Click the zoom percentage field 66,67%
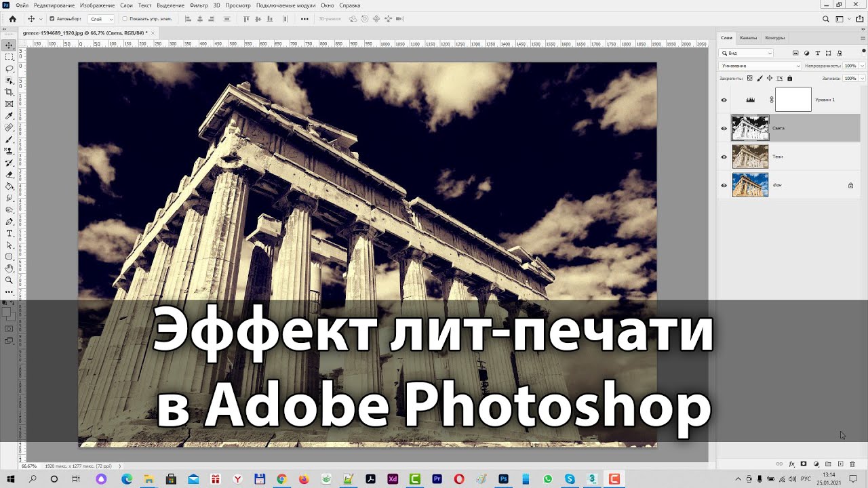This screenshot has width=868, height=488. [x=29, y=466]
